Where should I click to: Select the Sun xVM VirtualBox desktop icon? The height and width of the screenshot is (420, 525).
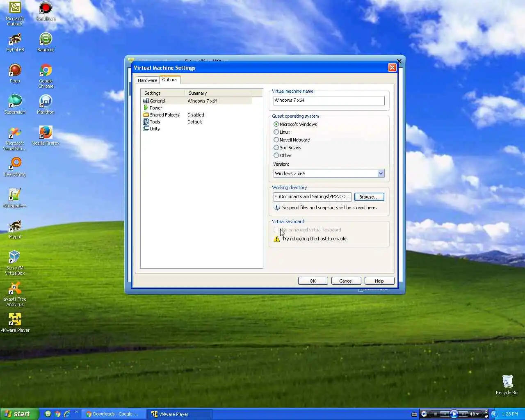click(x=15, y=263)
